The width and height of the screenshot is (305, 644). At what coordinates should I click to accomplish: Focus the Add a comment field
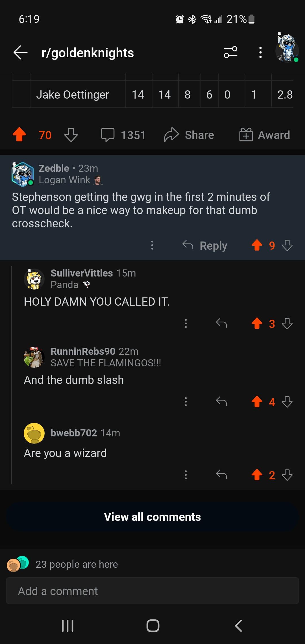(152, 591)
